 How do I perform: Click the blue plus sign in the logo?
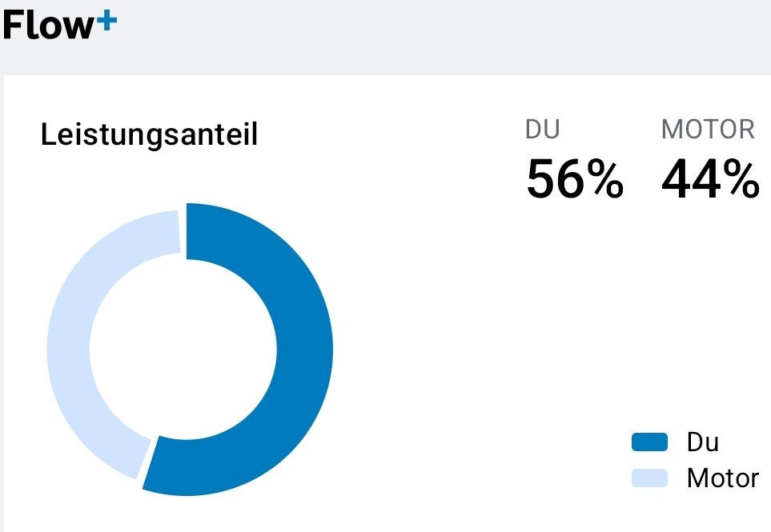point(106,22)
